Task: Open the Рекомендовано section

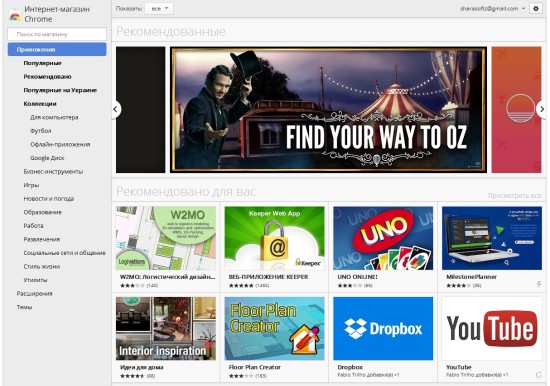Action: (x=47, y=76)
